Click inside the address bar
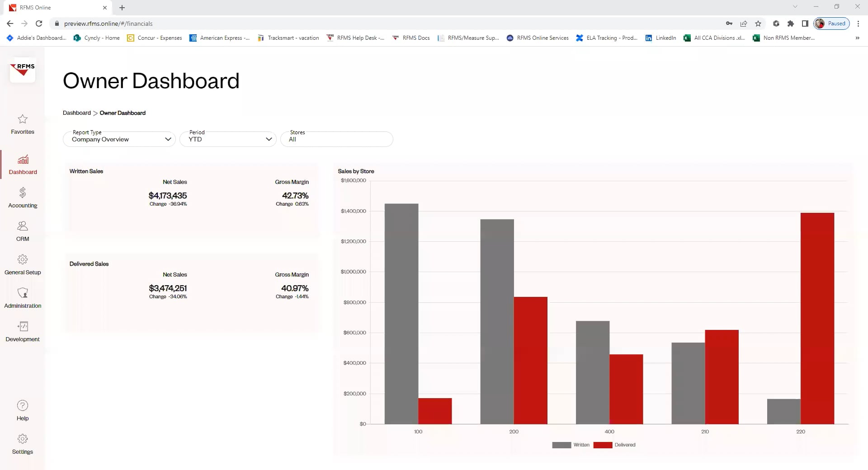This screenshot has height=470, width=868. (181, 23)
